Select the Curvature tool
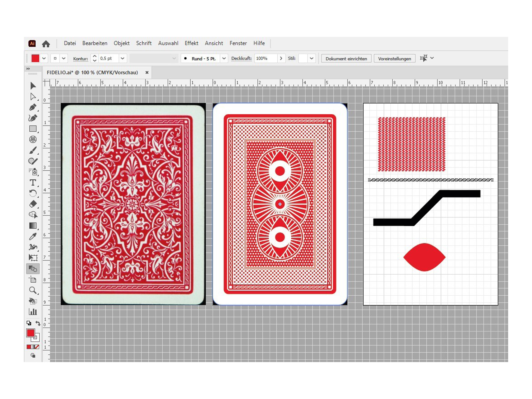This screenshot has width=532, height=399. 33,118
